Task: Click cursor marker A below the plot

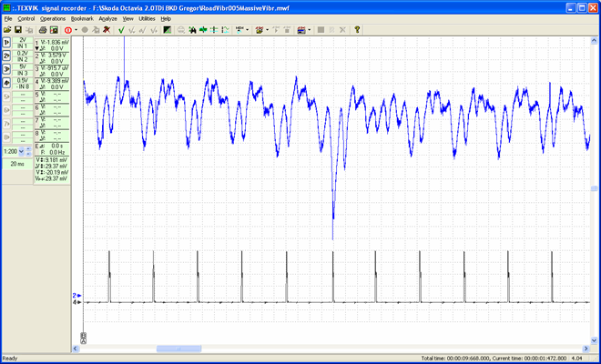Action: pos(84,341)
